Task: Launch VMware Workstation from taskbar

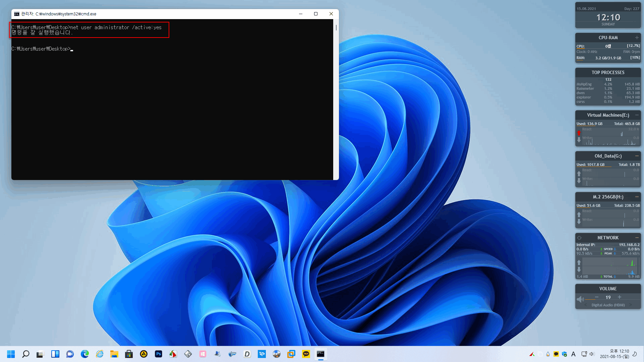Action: 291,354
